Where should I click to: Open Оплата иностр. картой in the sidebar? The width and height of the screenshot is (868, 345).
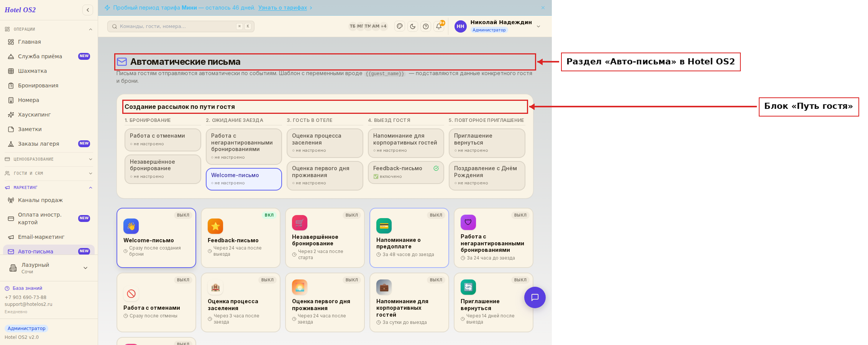pos(49,219)
